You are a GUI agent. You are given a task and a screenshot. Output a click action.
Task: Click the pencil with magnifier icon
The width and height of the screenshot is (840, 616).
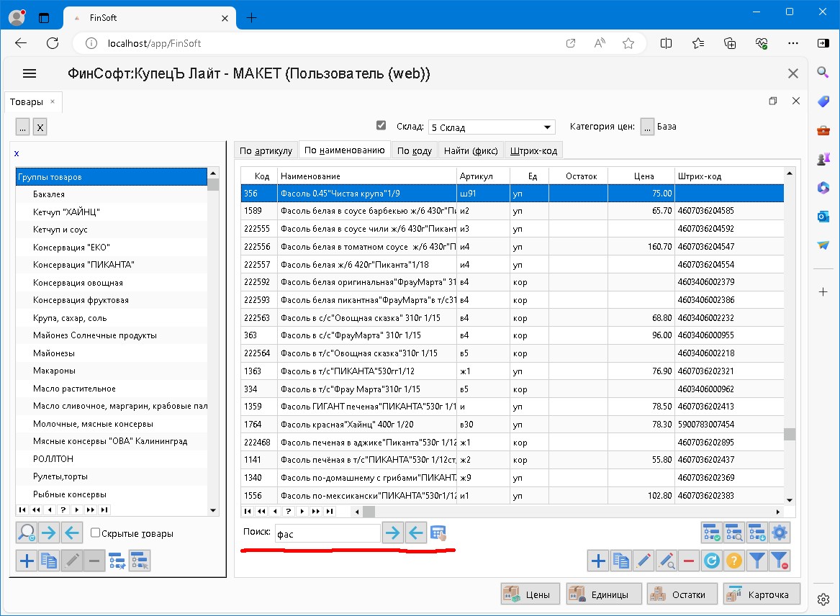667,561
